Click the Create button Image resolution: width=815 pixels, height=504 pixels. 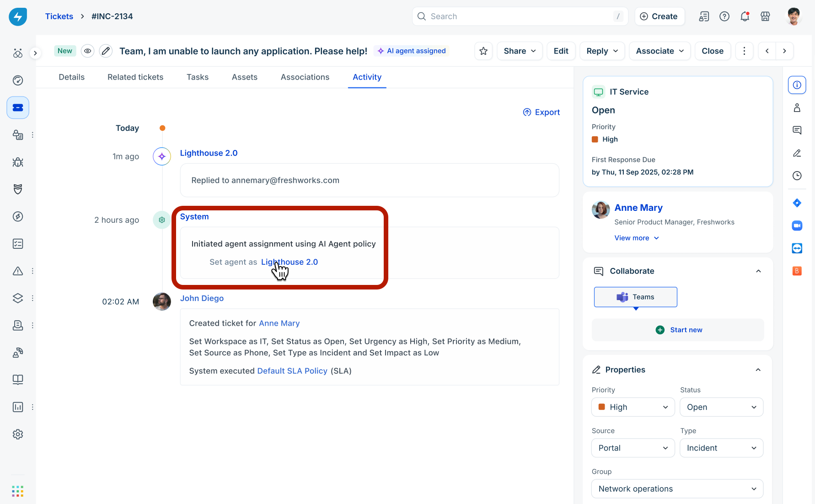pos(660,16)
